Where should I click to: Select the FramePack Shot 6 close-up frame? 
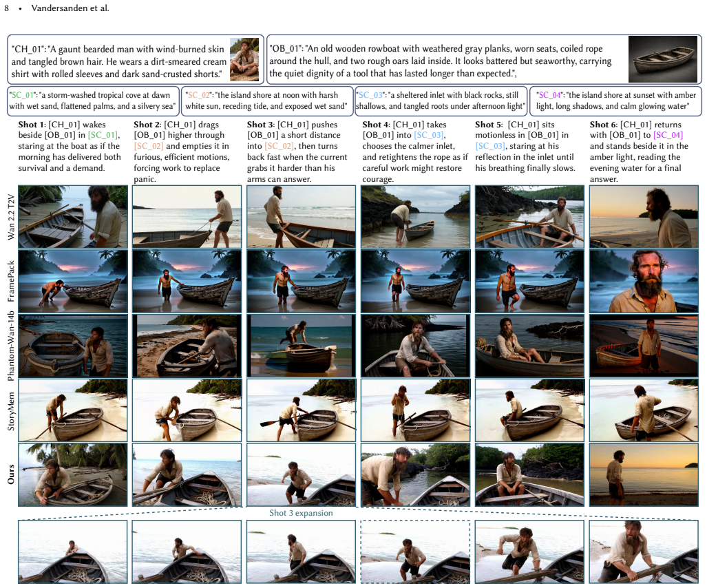pyautogui.click(x=644, y=281)
